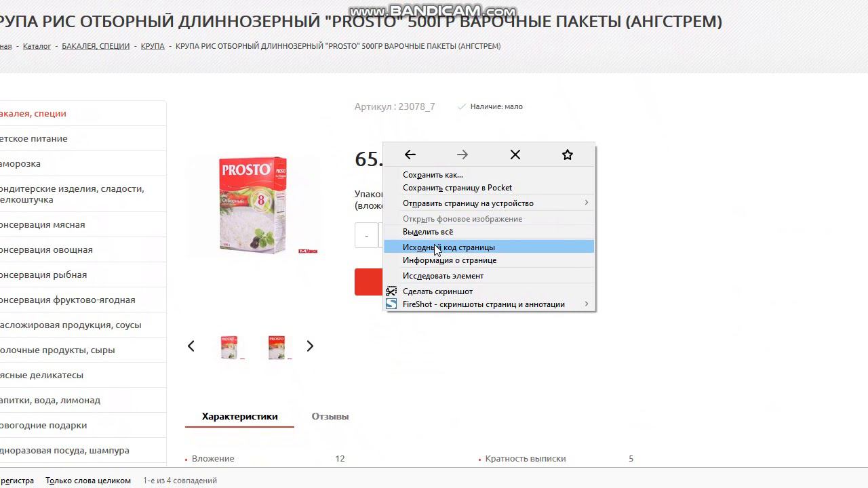Show previous product image with left arrow

pyautogui.click(x=191, y=346)
